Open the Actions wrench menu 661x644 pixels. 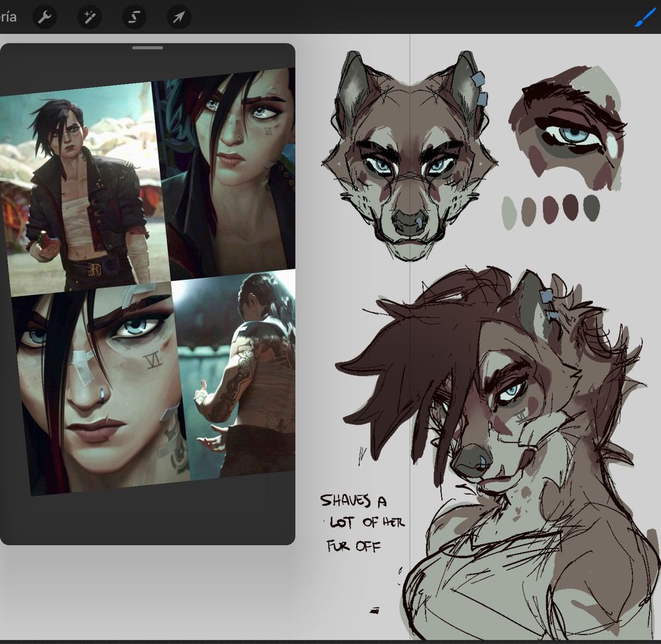pyautogui.click(x=45, y=17)
